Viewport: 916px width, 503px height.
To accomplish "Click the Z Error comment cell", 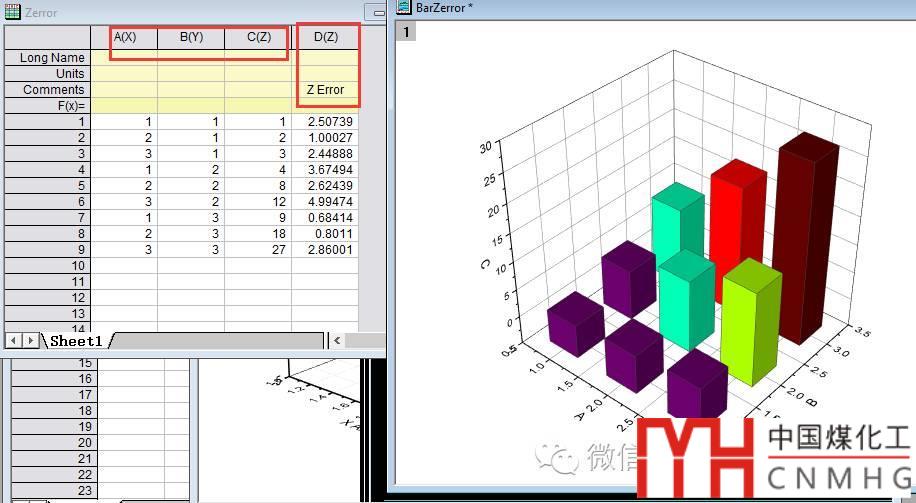I will click(325, 90).
